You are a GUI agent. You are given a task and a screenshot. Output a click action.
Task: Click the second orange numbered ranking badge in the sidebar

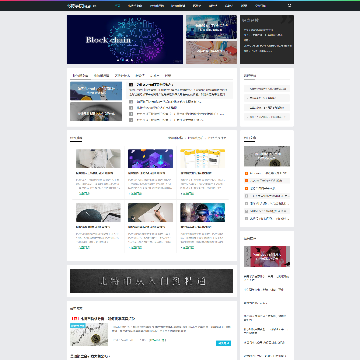point(246,181)
